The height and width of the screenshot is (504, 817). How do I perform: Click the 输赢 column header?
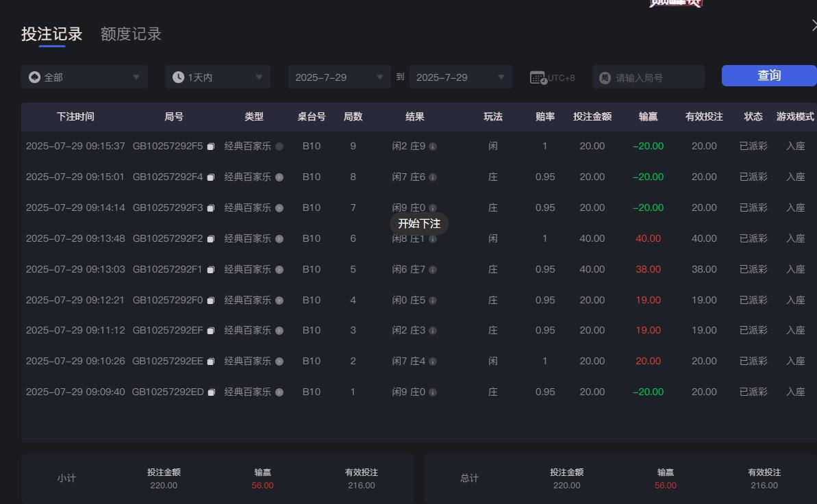click(648, 116)
